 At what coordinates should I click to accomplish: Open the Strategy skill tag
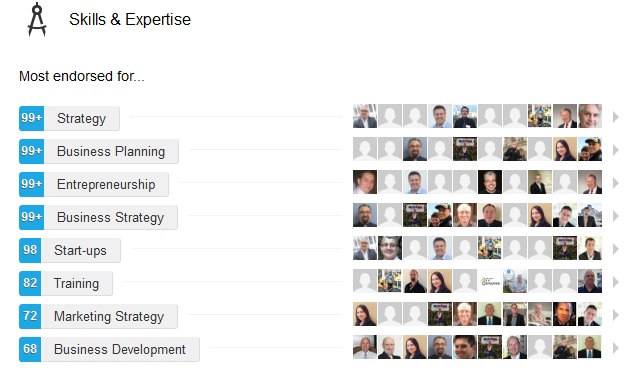click(82, 119)
